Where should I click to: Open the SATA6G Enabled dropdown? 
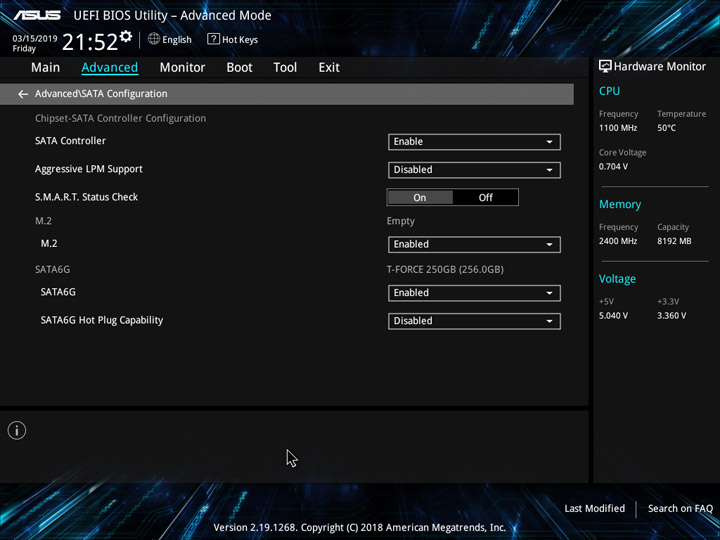coord(474,293)
